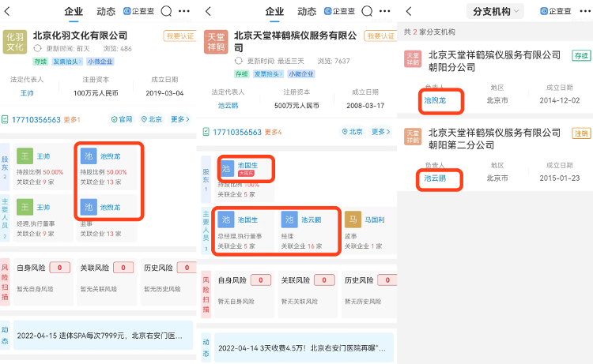Image resolution: width=593 pixels, height=364 pixels.
Task: Open 负责人 池云鹏 in 朝阳第二分公司
Action: [435, 178]
